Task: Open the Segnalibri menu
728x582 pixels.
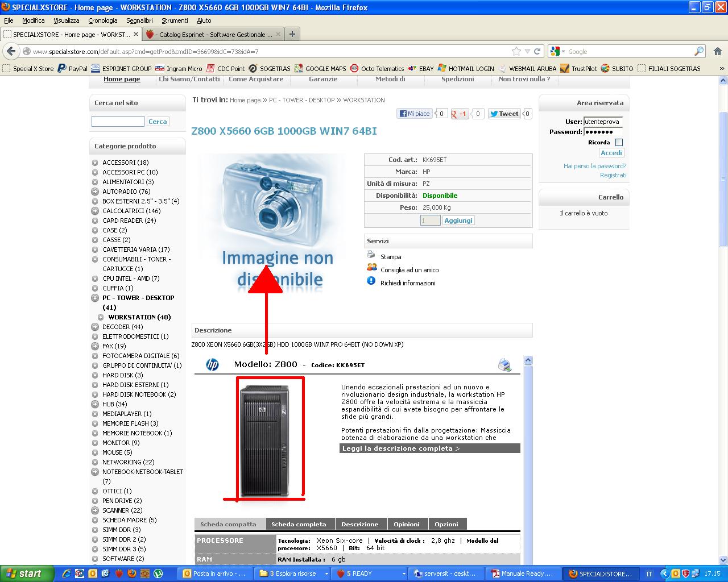Action: 139,20
